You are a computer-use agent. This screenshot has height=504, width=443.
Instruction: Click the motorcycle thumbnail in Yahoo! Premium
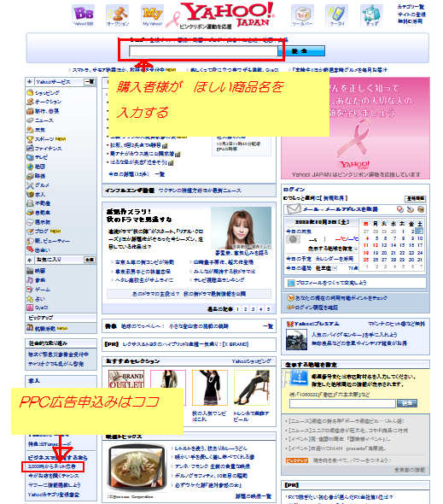pyautogui.click(x=296, y=339)
